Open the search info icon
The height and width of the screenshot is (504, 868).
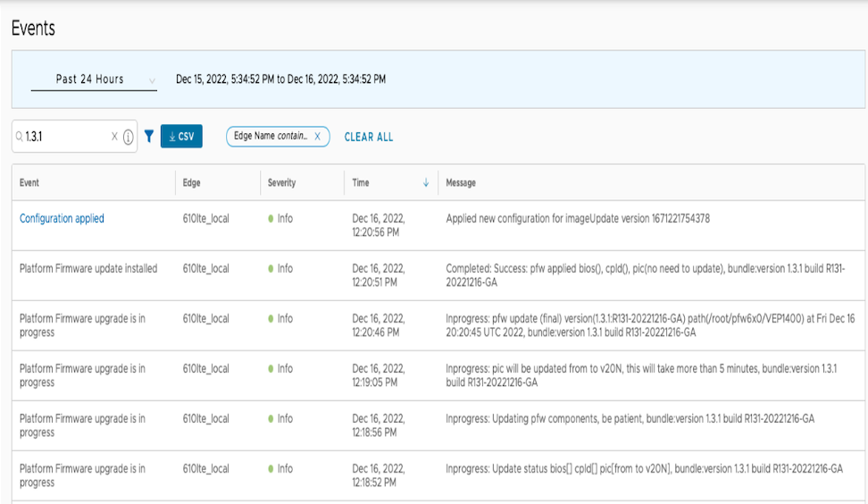pyautogui.click(x=128, y=137)
